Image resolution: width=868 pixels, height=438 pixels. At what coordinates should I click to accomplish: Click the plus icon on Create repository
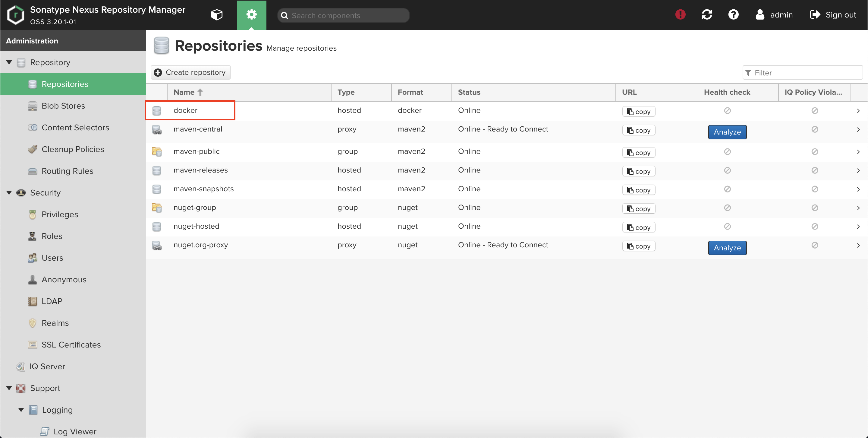158,72
